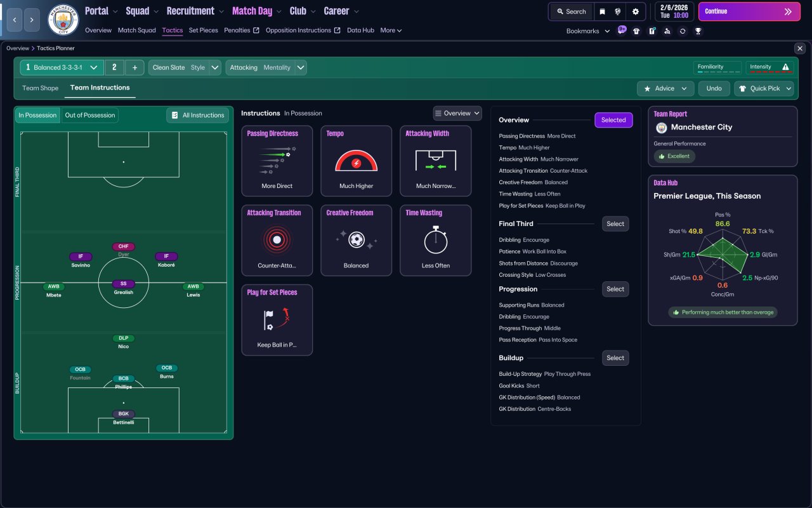812x508 pixels.
Task: Go to the Set Pieces submenu tab
Action: [203, 30]
